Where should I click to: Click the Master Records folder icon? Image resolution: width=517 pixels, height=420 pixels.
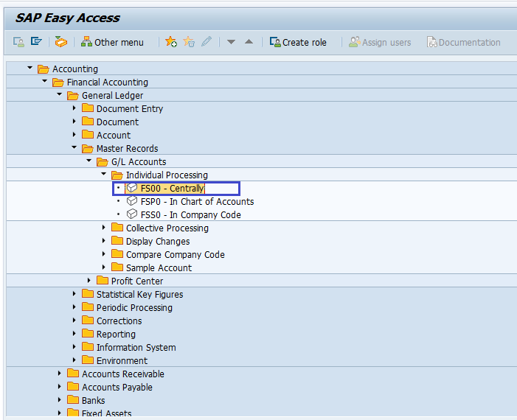pos(88,149)
